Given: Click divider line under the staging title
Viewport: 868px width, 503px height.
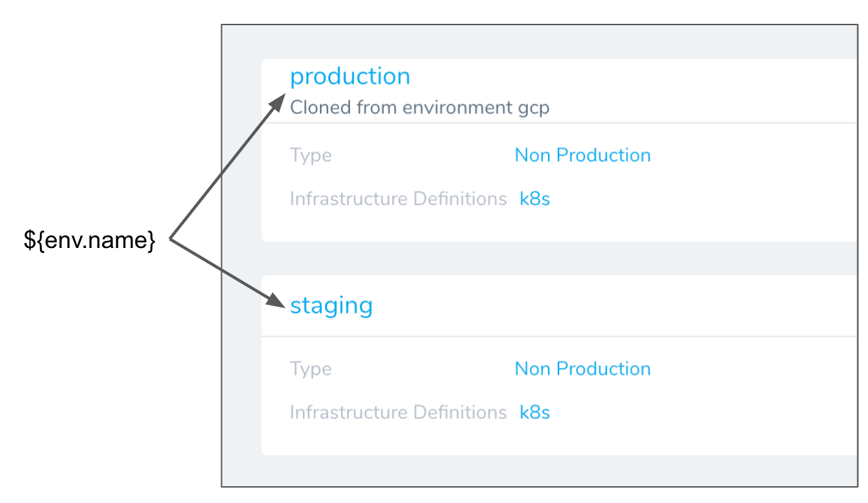Looking at the screenshot, I should point(560,336).
